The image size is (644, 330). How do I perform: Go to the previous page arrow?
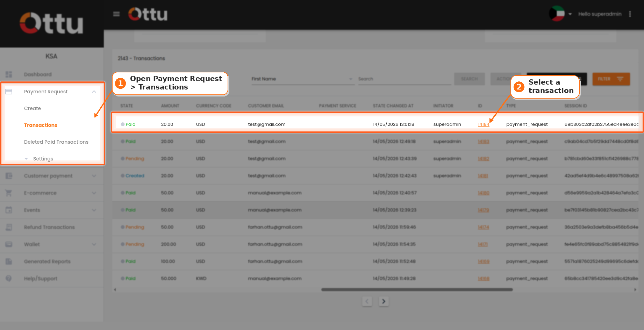pos(367,301)
